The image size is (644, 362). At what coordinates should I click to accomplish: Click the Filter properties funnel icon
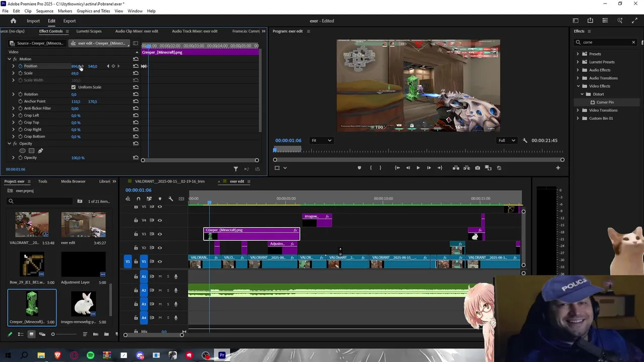pos(235,169)
